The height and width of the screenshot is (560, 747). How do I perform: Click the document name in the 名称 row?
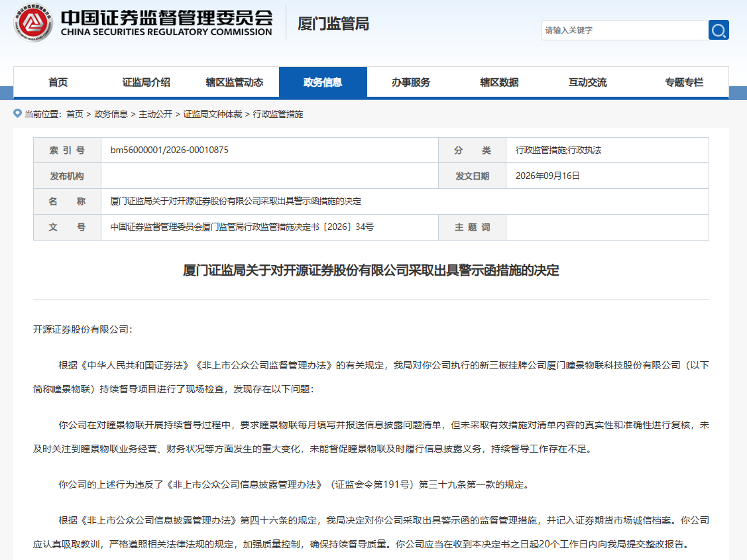point(236,201)
